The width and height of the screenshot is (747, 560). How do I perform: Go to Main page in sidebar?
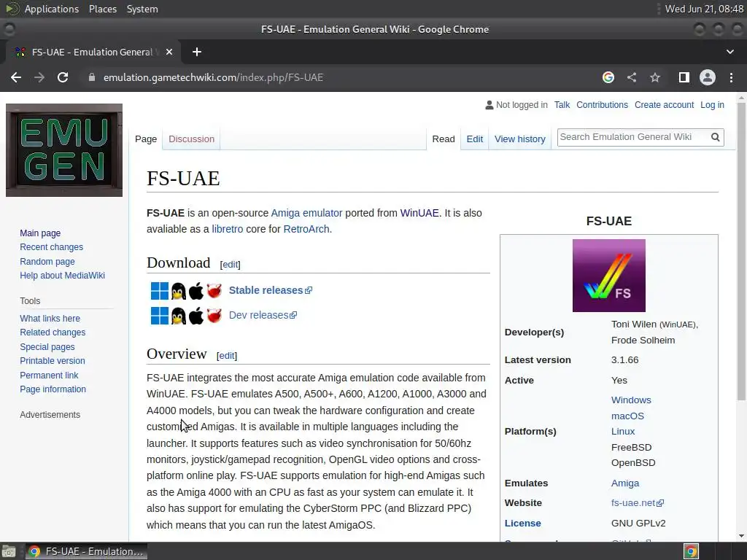[40, 233]
